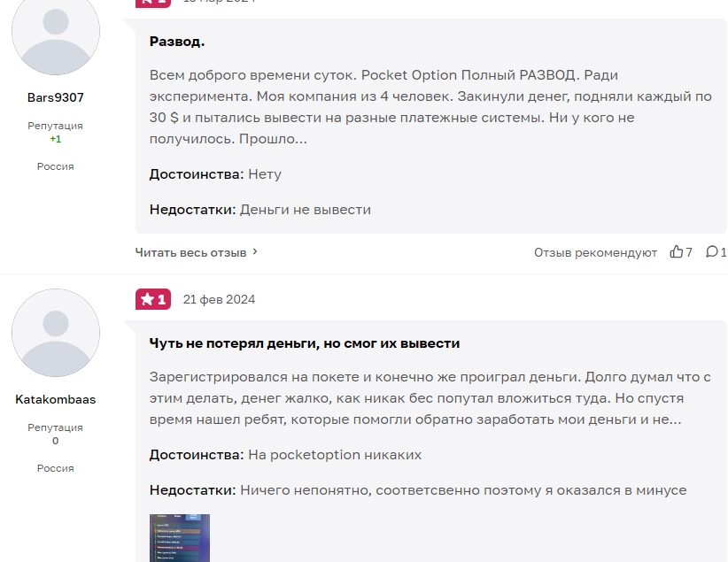The height and width of the screenshot is (562, 728).
Task: Click Россия under Bars9307
Action: 56,166
